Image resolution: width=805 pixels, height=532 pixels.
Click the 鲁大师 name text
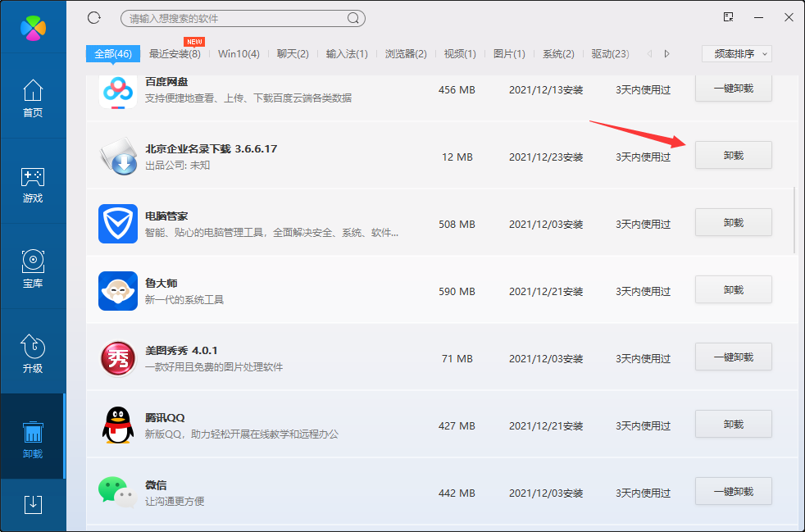(x=161, y=284)
